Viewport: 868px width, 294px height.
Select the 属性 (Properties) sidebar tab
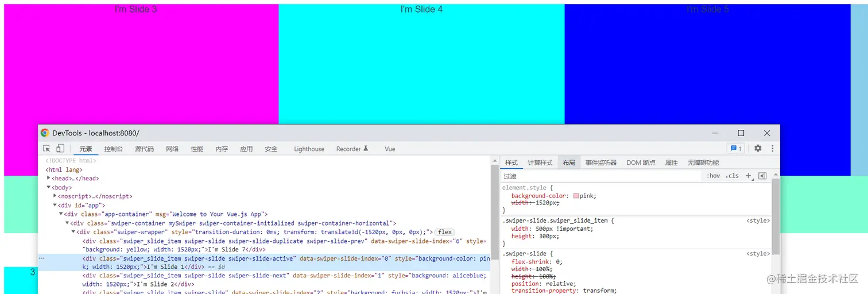pos(672,163)
